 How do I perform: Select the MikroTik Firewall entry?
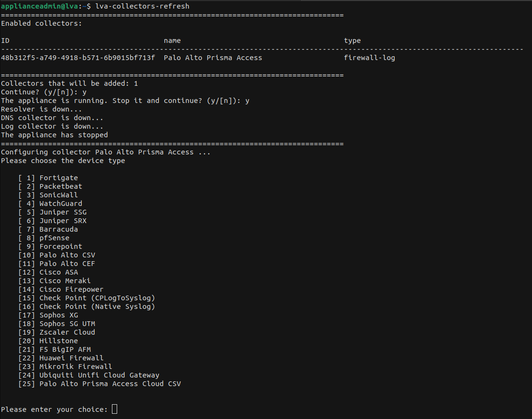(x=76, y=367)
